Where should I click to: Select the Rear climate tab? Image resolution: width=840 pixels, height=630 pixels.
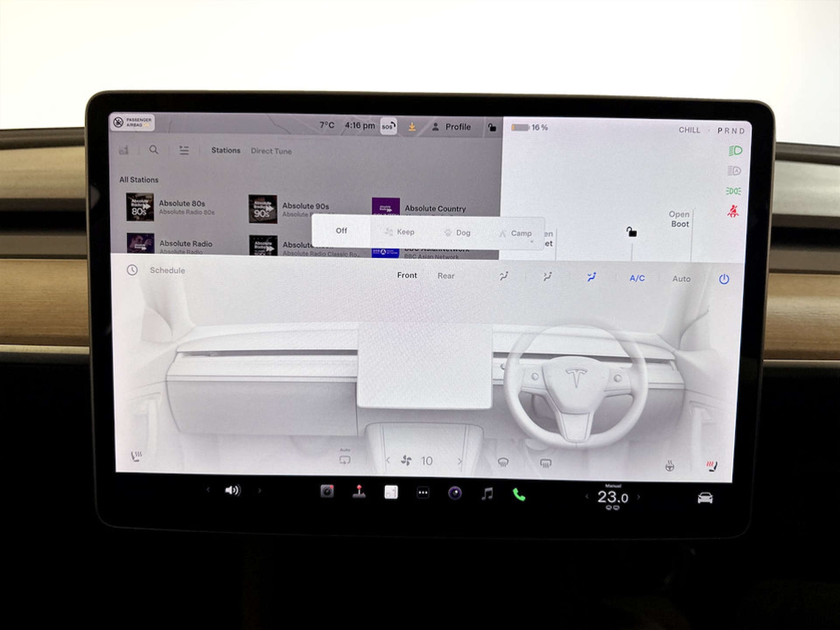(446, 276)
